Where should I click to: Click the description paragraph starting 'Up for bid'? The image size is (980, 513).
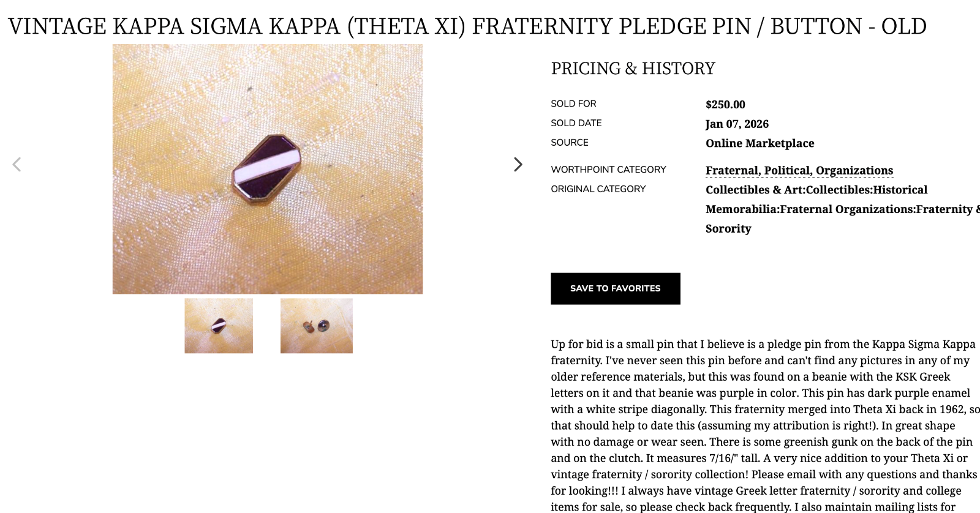pos(765,425)
